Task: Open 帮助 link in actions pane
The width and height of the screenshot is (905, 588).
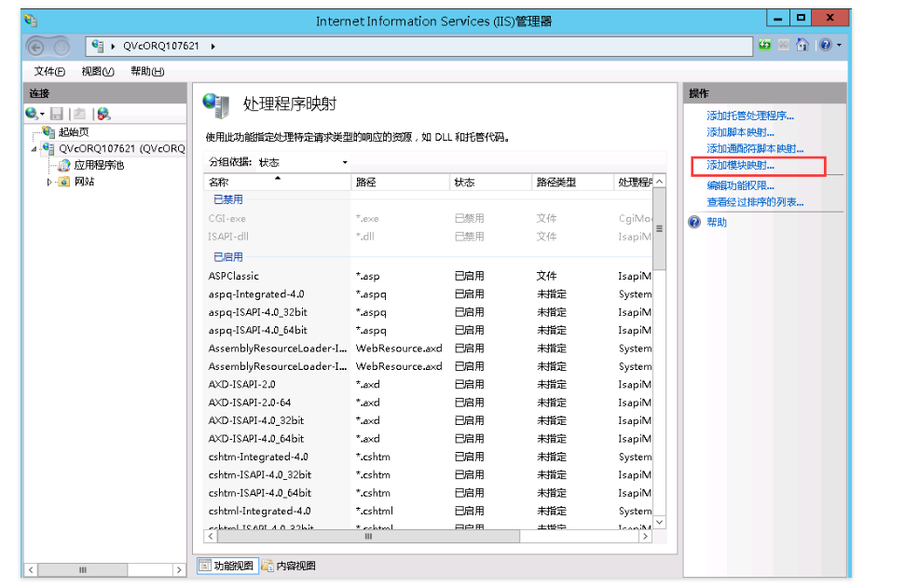Action: (x=717, y=223)
